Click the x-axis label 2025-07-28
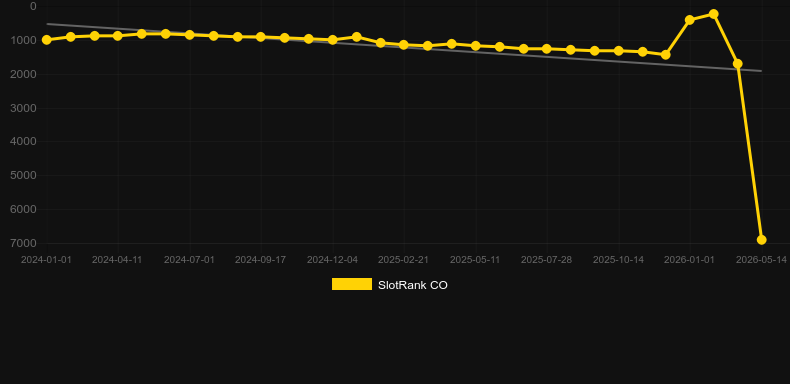The height and width of the screenshot is (384, 790). pyautogui.click(x=546, y=260)
